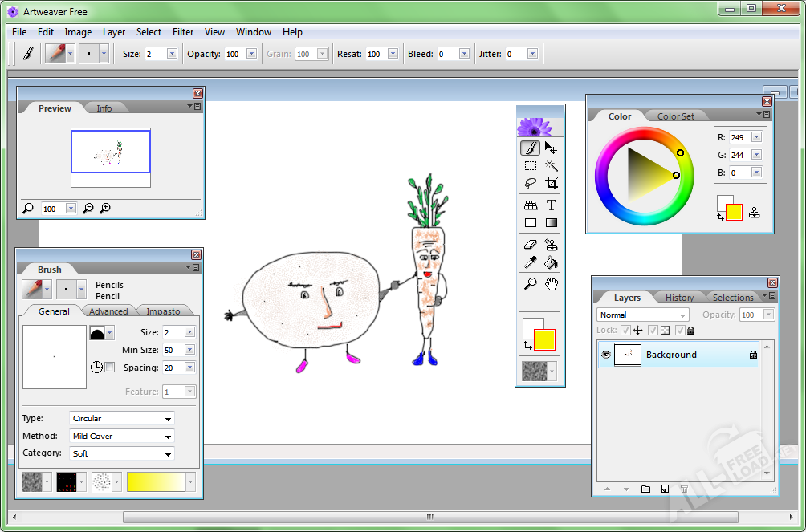Viewport: 806px width, 532px height.
Task: Open the brush Type dropdown showing Circular
Action: pos(122,419)
